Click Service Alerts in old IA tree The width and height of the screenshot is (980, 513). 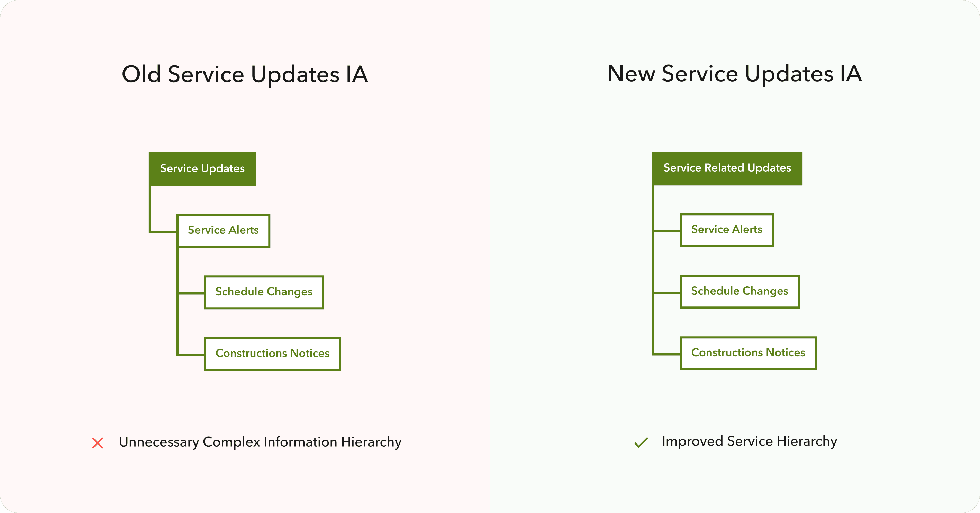pyautogui.click(x=223, y=230)
